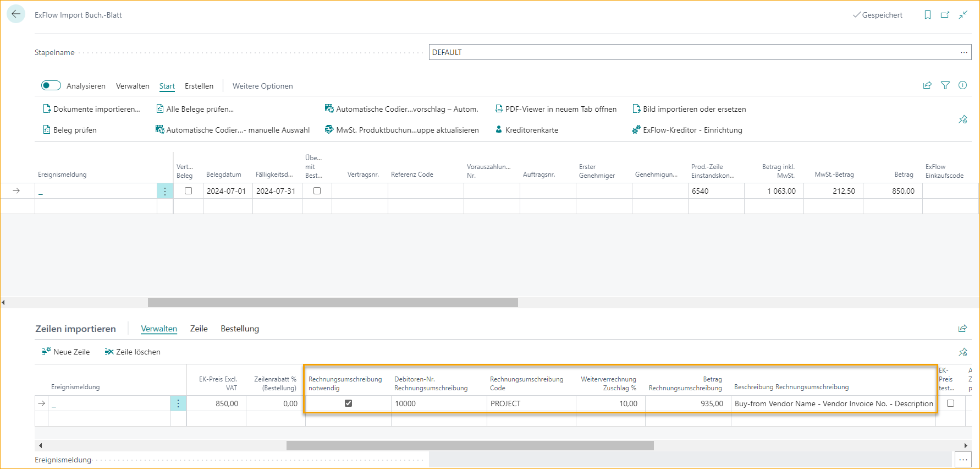Open the filter pane icon
This screenshot has width=980, height=469.
(945, 85)
